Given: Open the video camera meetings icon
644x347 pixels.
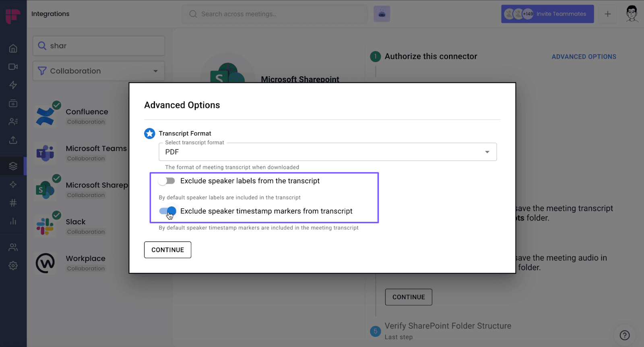Looking at the screenshot, I should [x=13, y=67].
